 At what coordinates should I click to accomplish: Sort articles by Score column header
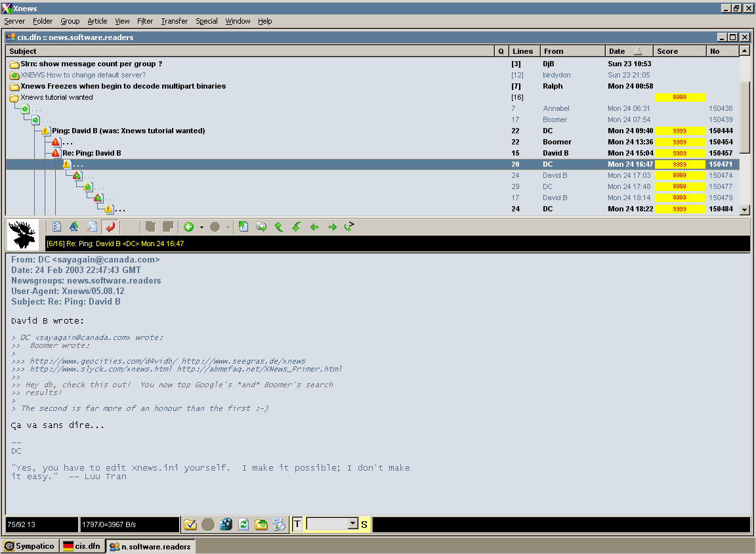[679, 51]
